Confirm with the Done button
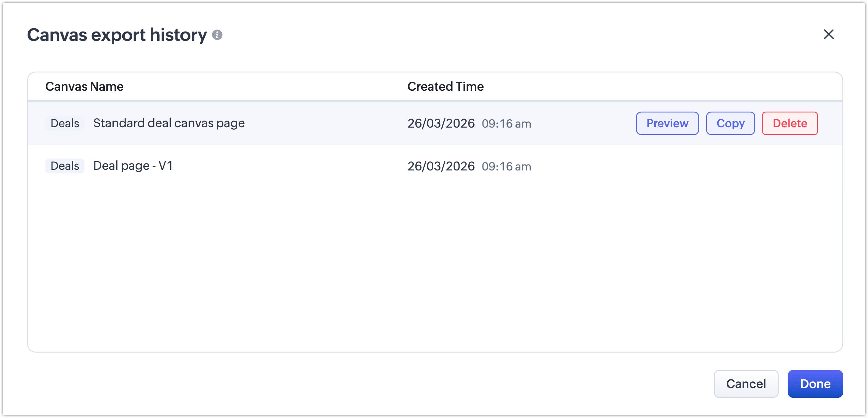 tap(815, 384)
